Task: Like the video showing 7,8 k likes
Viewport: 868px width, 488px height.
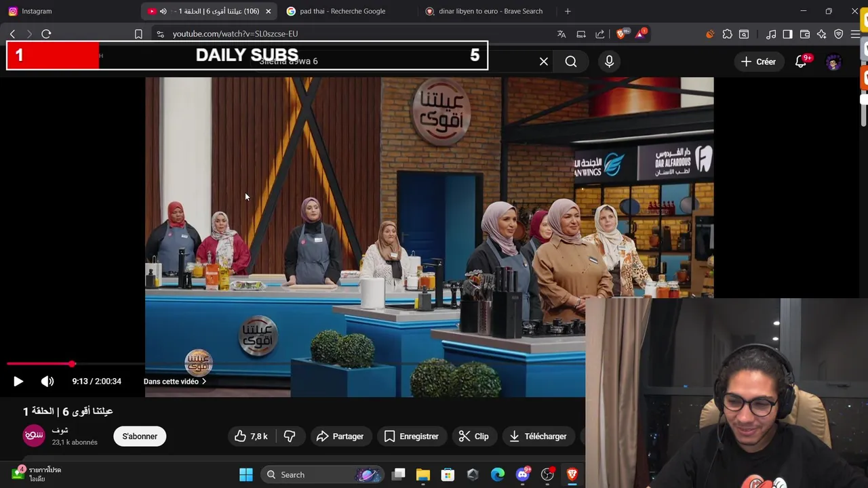Action: pos(251,436)
